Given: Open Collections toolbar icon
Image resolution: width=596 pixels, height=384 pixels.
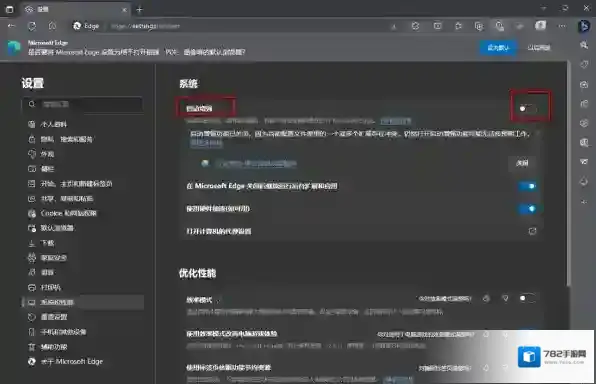Looking at the screenshot, I should click(x=479, y=26).
